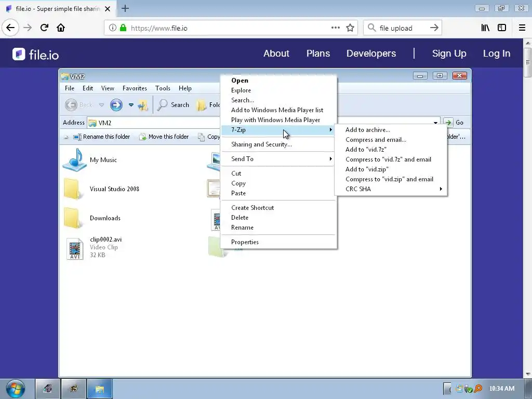Viewport: 532px width, 399px height.
Task: Click Explorer forward arrow button
Action: (x=116, y=105)
